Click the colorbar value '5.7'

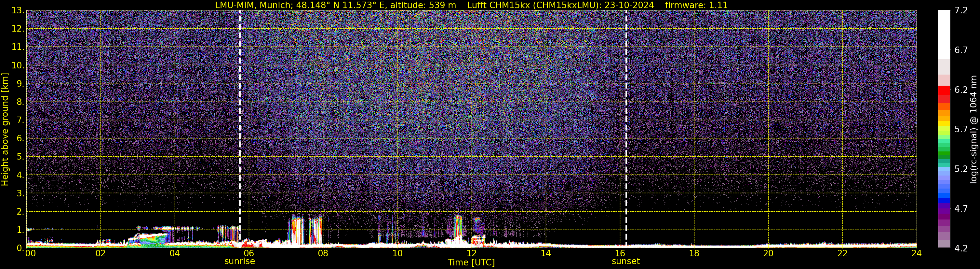click(x=961, y=129)
